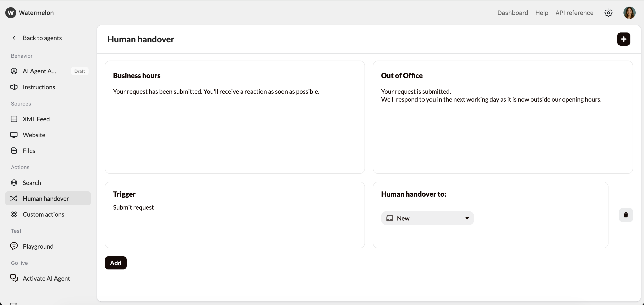The width and height of the screenshot is (644, 305).
Task: Expand the New inbox dropdown
Action: click(427, 218)
